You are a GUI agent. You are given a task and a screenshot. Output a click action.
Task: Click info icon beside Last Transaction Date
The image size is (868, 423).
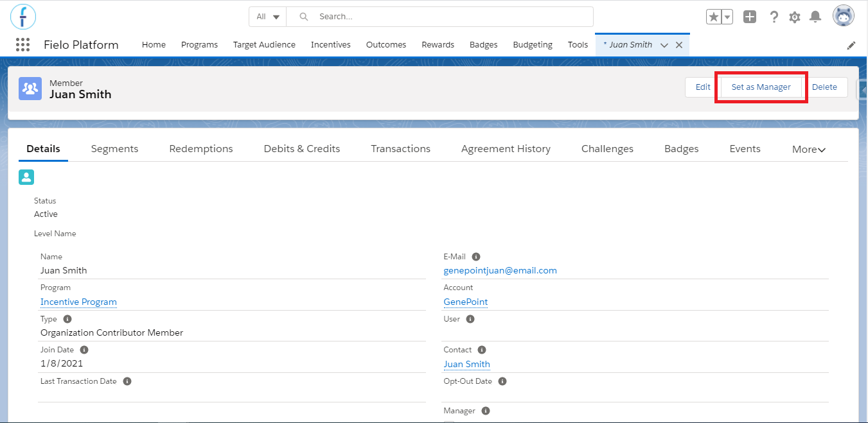coord(127,381)
